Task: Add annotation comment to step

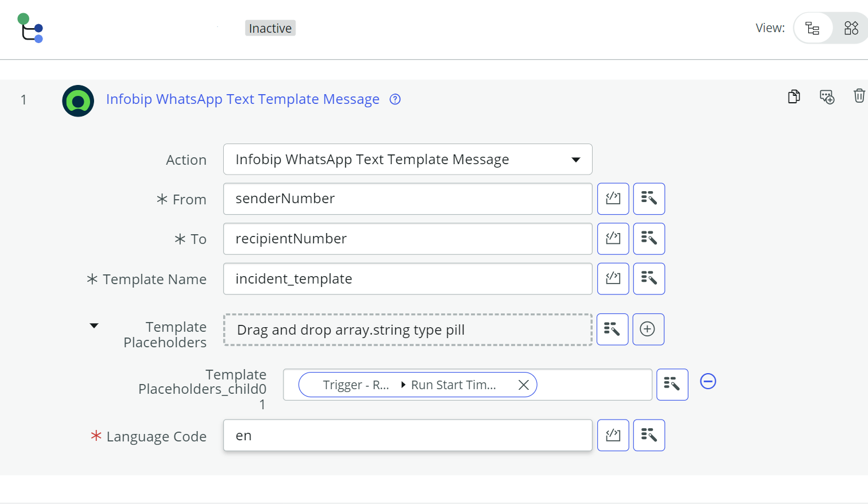Action: click(827, 96)
